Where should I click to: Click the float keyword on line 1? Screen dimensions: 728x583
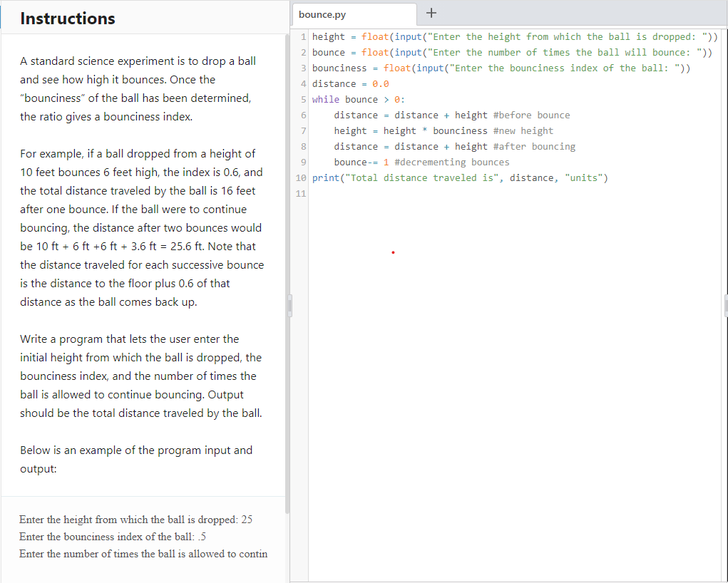pyautogui.click(x=376, y=36)
